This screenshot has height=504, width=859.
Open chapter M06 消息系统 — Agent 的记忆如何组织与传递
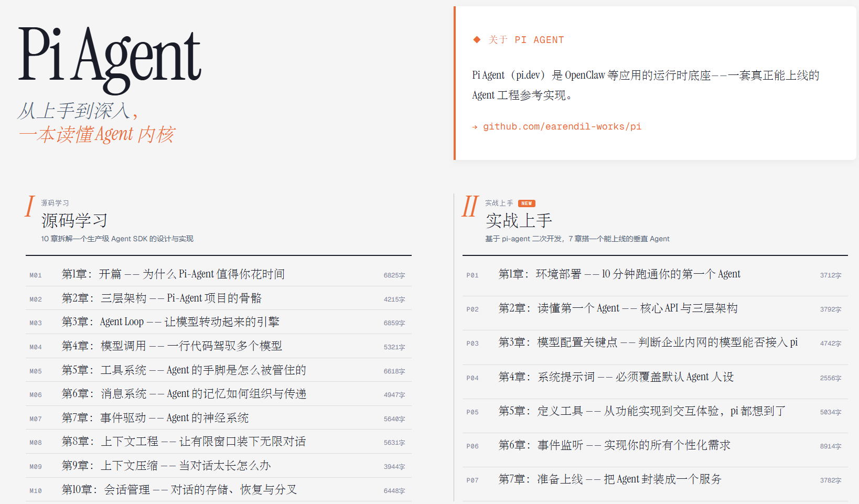(x=219, y=394)
